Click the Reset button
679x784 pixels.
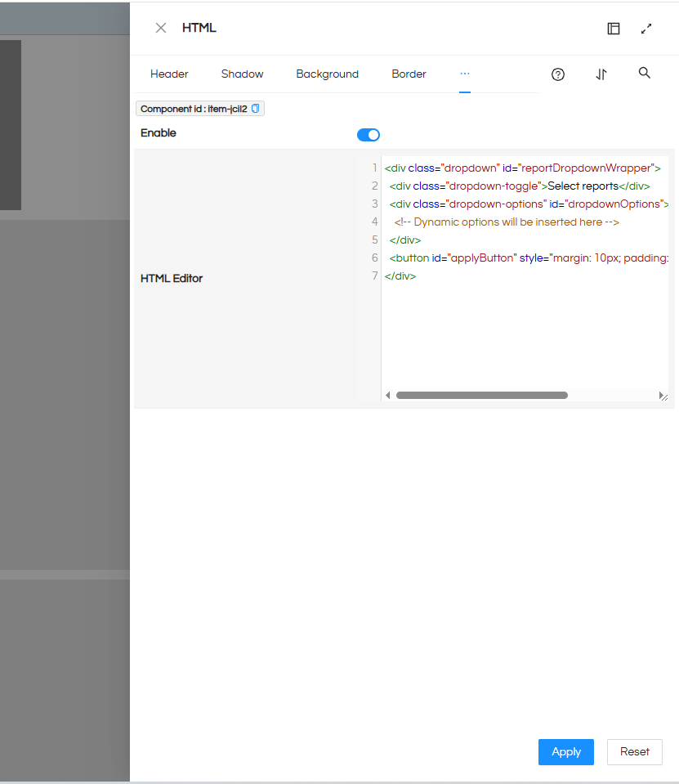(x=635, y=752)
